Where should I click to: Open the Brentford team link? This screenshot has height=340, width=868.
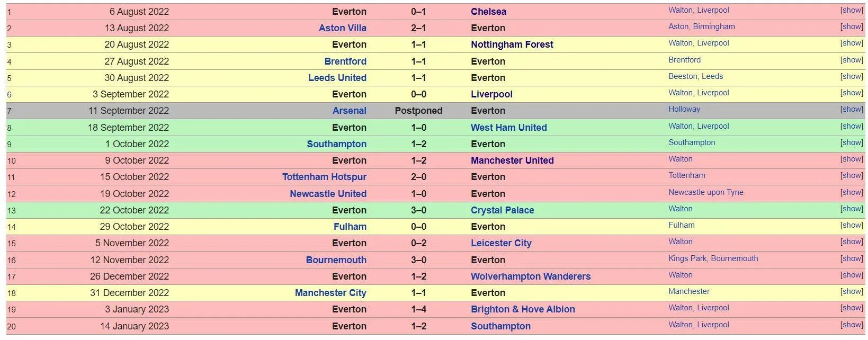pos(345,61)
